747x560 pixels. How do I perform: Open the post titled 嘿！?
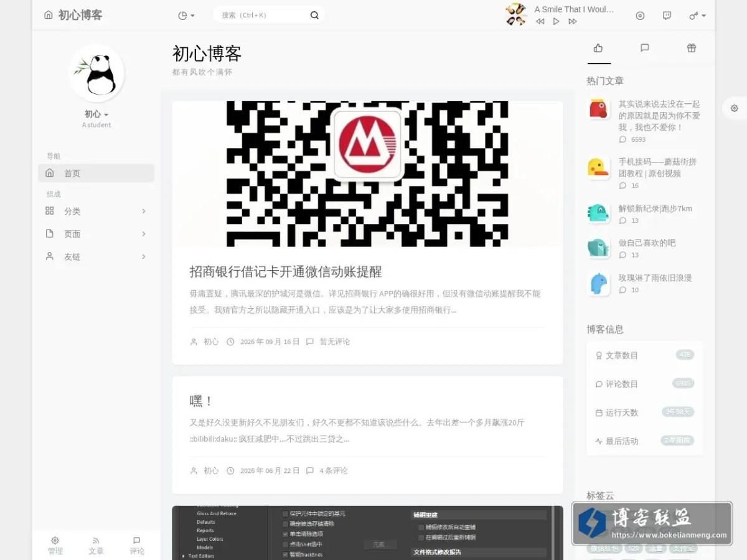(202, 401)
